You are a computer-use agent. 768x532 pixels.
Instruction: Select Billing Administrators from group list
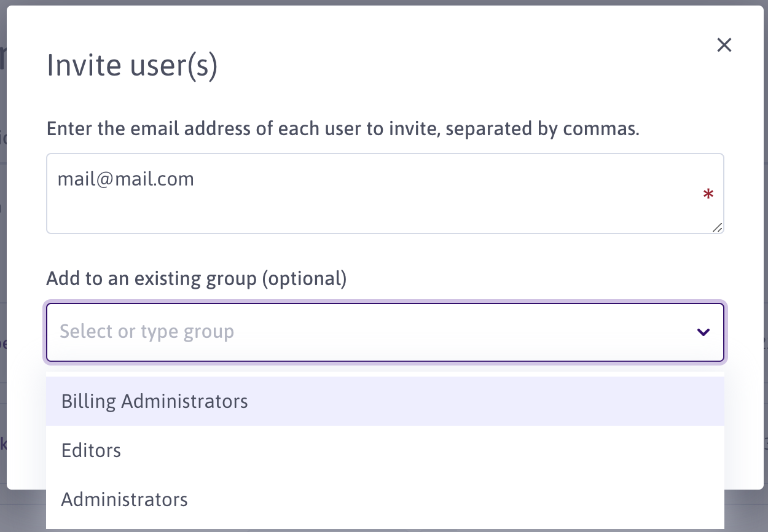click(155, 401)
